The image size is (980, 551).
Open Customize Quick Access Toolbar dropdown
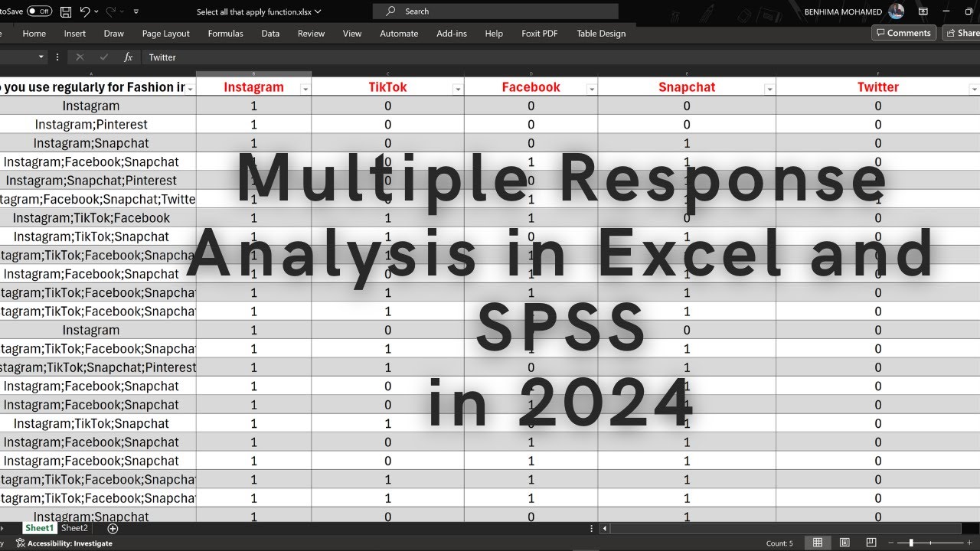click(x=136, y=12)
